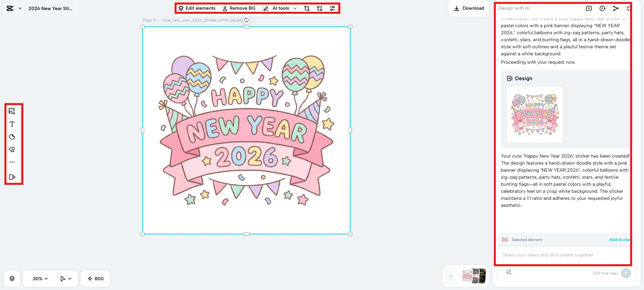
Task: Click the project title 2026 New Year Sti...
Action: click(x=50, y=8)
